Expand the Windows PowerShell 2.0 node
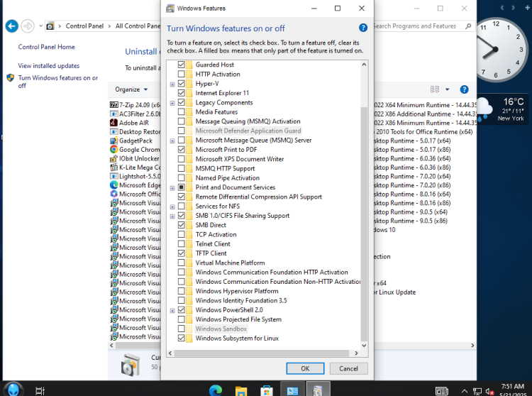Screen dimensions: 532x396 pyautogui.click(x=172, y=311)
